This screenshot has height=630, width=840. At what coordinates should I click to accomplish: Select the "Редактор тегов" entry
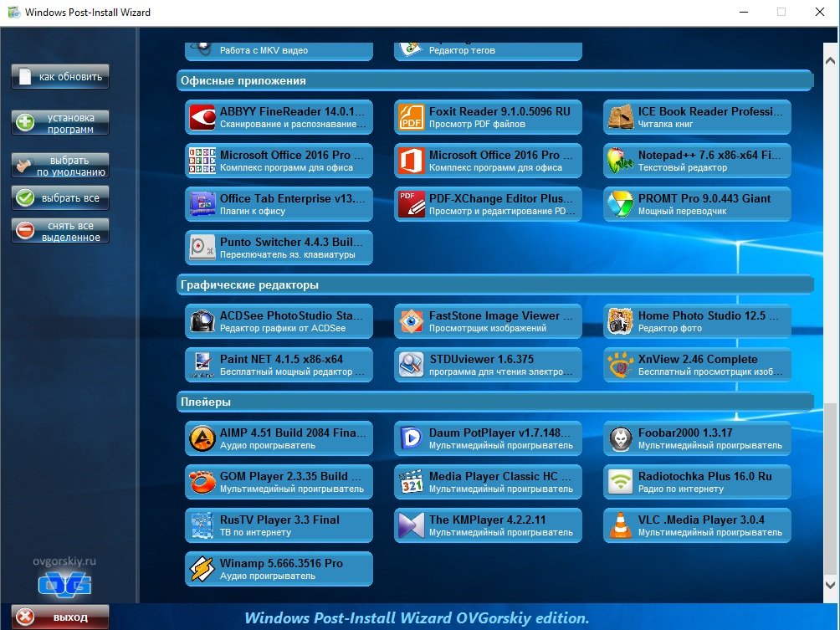point(488,51)
